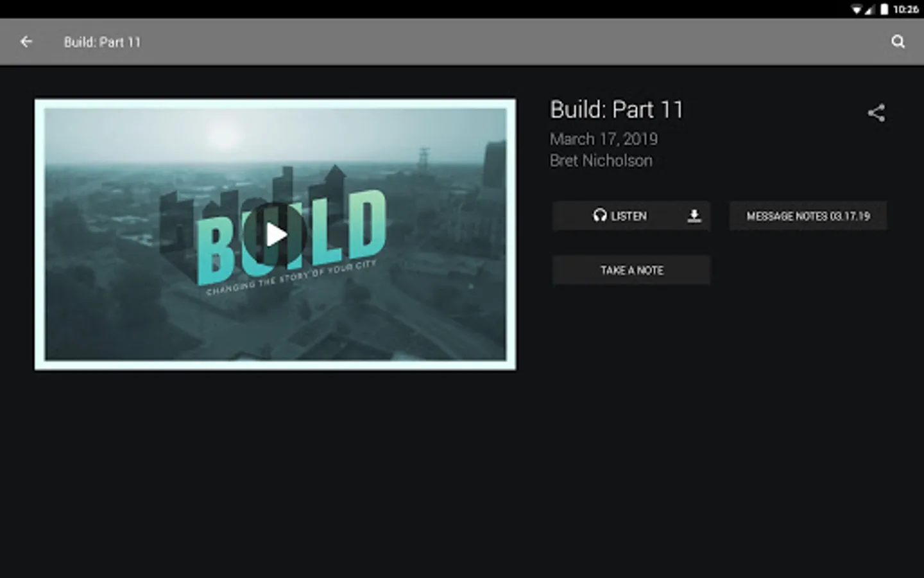
Task: Tap the large Build: Part 11 heading
Action: (617, 110)
